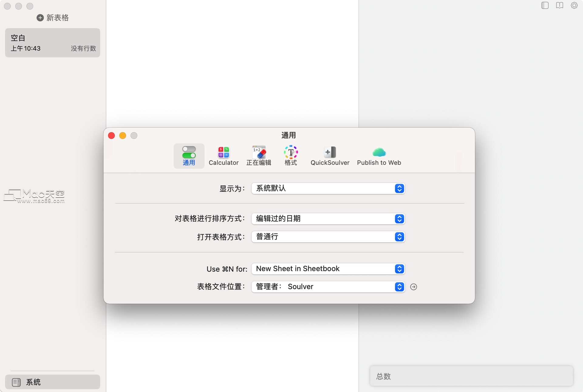The image size is (583, 392).
Task: Open the Use ⌘N for dropdown
Action: 328,269
